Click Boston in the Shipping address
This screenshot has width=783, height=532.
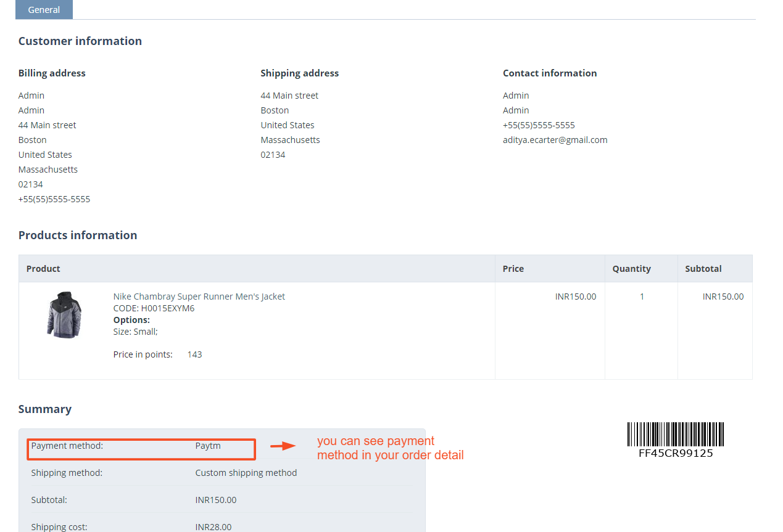click(x=275, y=110)
